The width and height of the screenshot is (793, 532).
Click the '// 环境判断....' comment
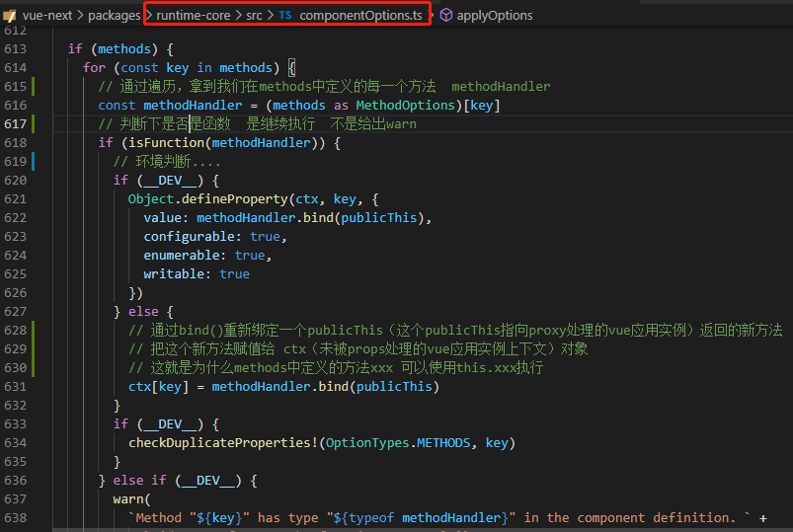pos(167,161)
